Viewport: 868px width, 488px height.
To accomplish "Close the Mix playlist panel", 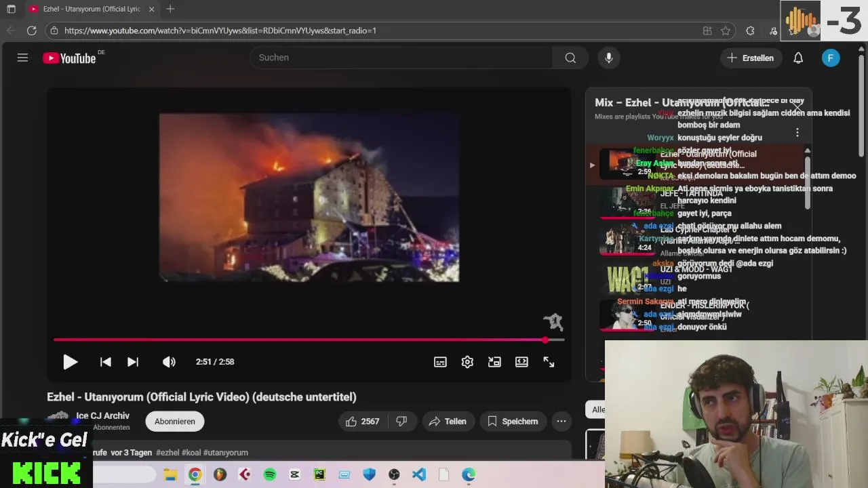I will 797,108.
